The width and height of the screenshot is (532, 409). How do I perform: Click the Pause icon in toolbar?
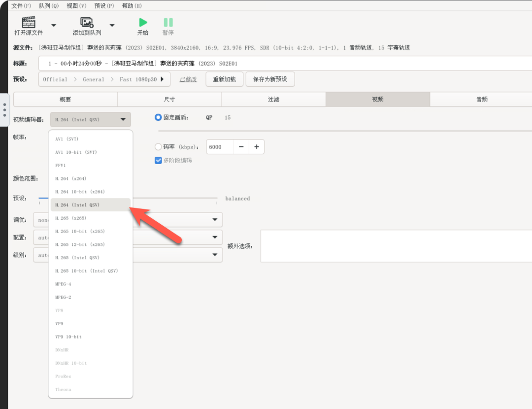tap(168, 22)
